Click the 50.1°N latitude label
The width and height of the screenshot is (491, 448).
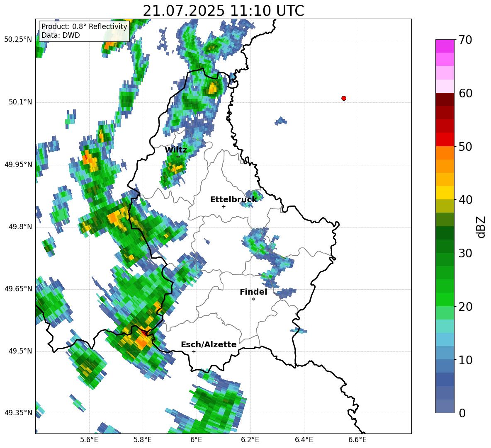pyautogui.click(x=20, y=102)
